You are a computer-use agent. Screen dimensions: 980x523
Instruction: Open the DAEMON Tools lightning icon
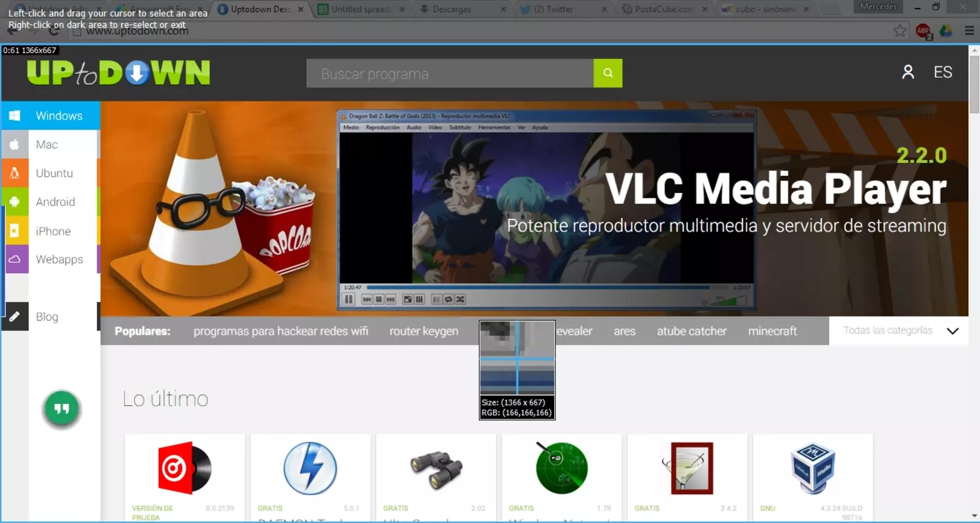[310, 467]
